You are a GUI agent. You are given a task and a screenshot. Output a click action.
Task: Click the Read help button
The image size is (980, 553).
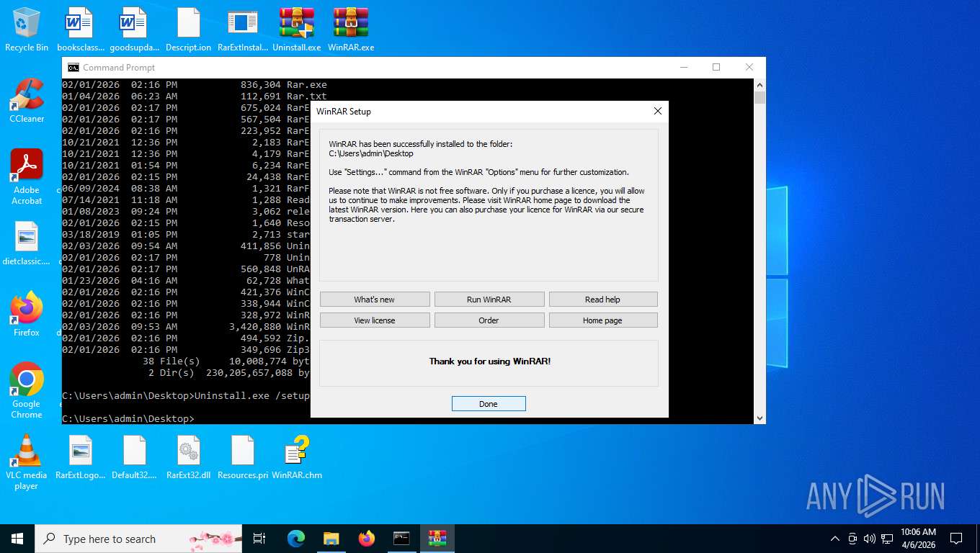[x=603, y=300]
